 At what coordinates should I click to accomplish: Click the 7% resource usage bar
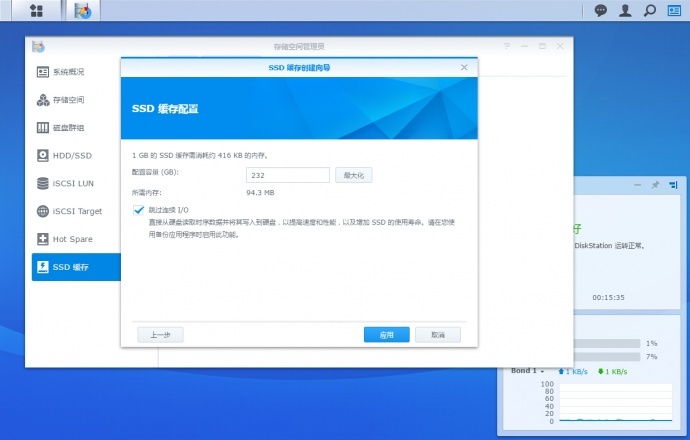607,356
